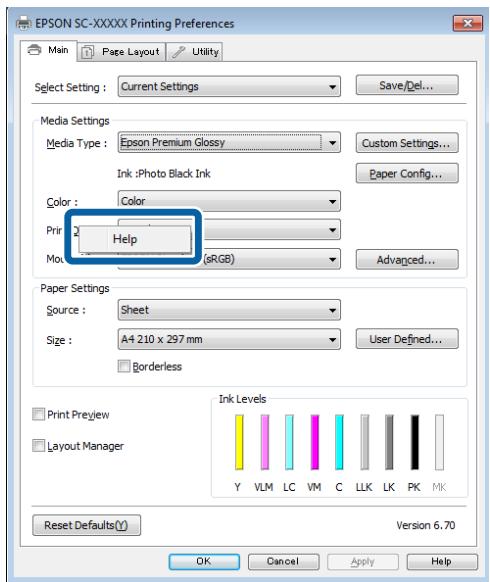Screen dimensions: 490x582
Task: Click the greyed MK ink level bar
Action: click(x=439, y=442)
